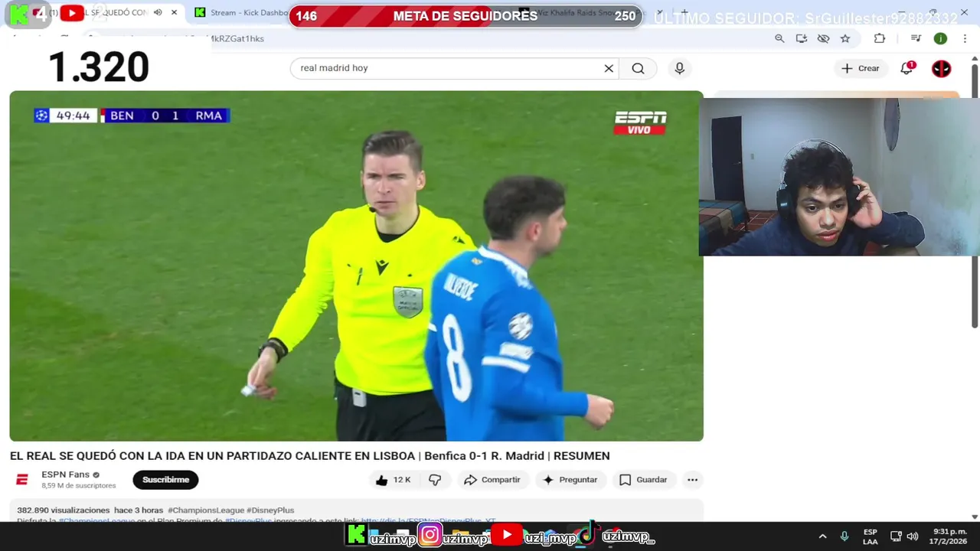Screen dimensions: 980x551
Task: Click the install app icon in address bar
Action: click(x=801, y=38)
